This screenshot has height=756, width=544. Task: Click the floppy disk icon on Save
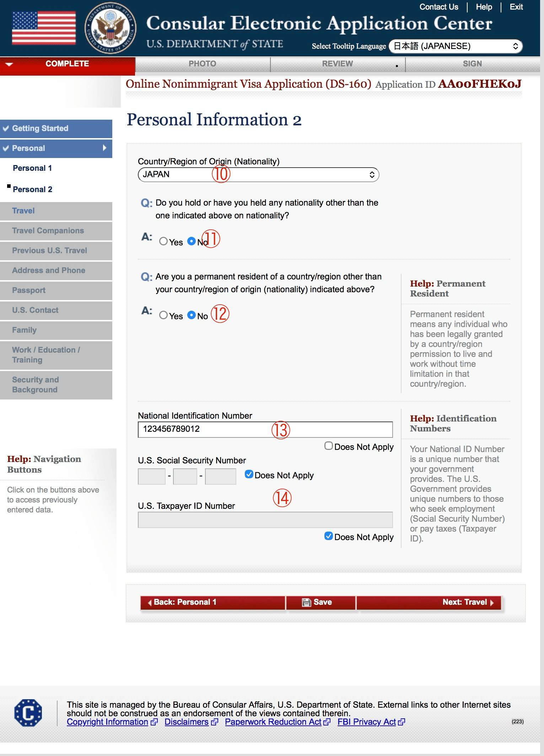(306, 602)
